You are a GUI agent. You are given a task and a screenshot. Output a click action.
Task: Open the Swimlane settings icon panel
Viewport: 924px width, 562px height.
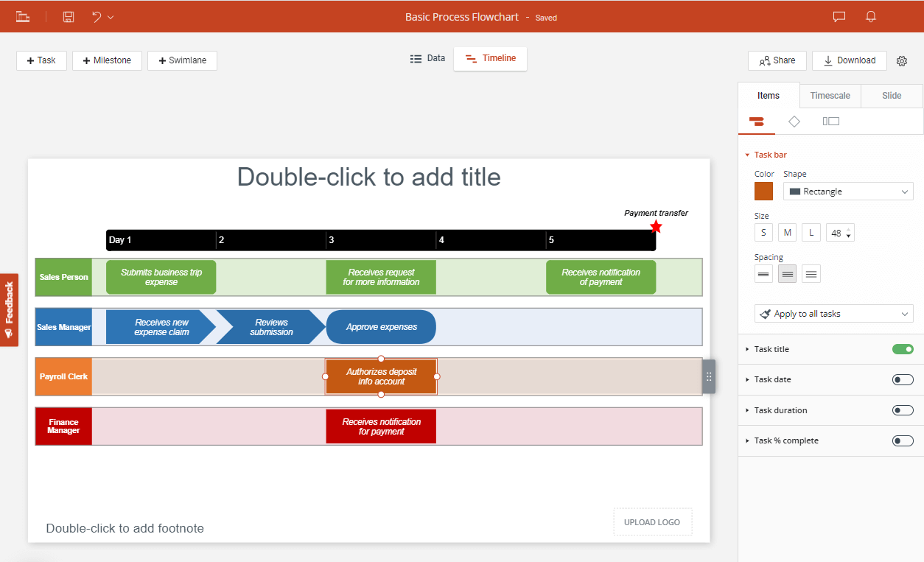point(830,122)
